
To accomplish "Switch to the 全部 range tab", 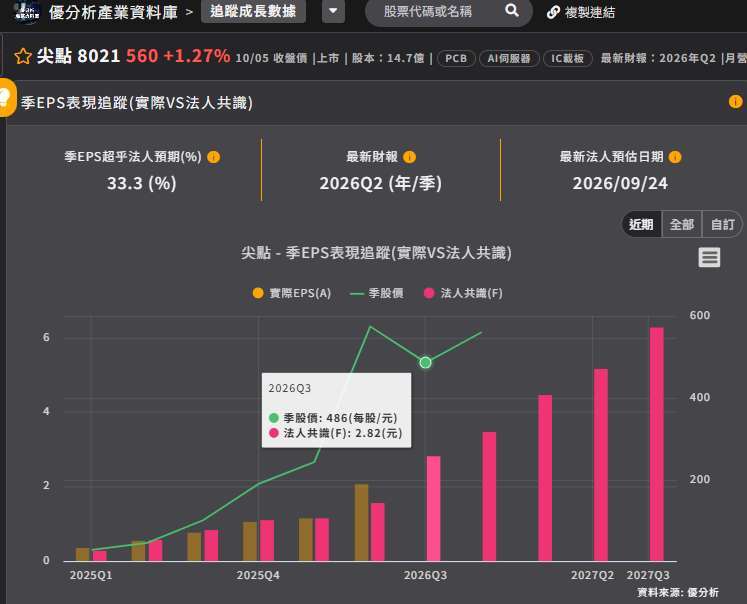I will (x=682, y=224).
